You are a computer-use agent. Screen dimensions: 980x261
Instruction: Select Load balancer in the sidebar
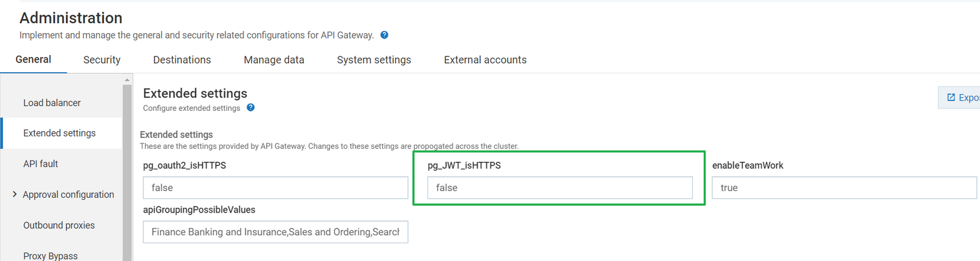point(52,103)
